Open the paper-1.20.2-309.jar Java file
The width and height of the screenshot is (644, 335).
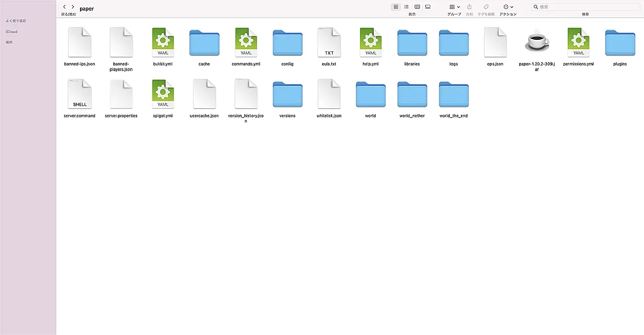click(537, 42)
